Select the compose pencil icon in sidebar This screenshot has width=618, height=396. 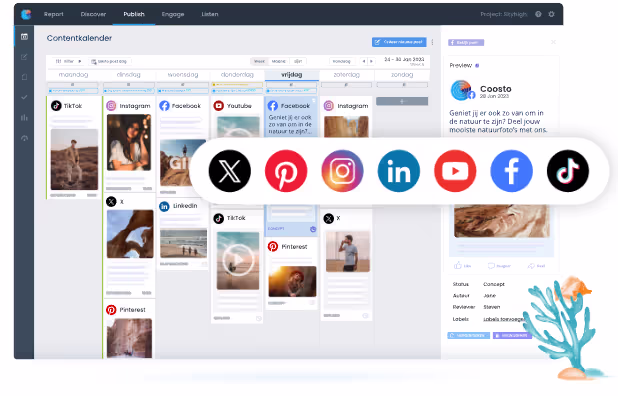point(24,57)
